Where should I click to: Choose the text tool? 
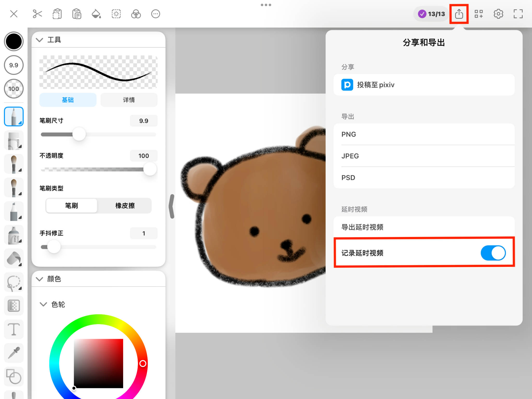14,329
